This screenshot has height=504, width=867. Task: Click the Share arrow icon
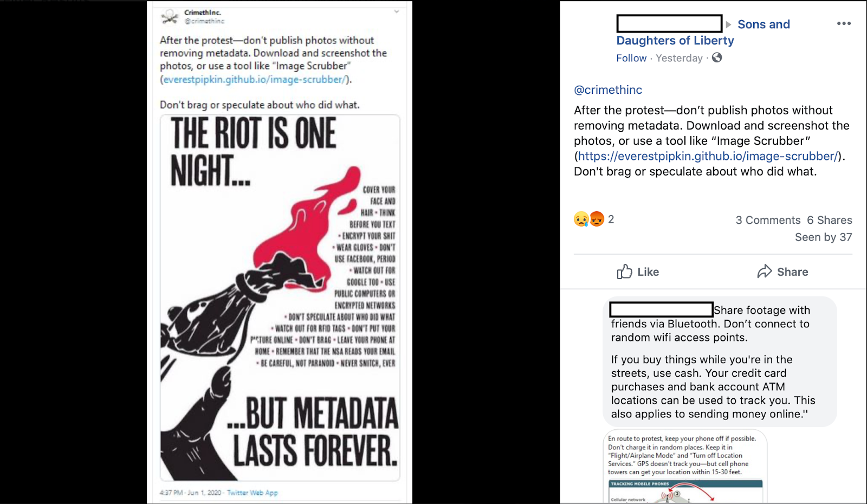pyautogui.click(x=765, y=272)
